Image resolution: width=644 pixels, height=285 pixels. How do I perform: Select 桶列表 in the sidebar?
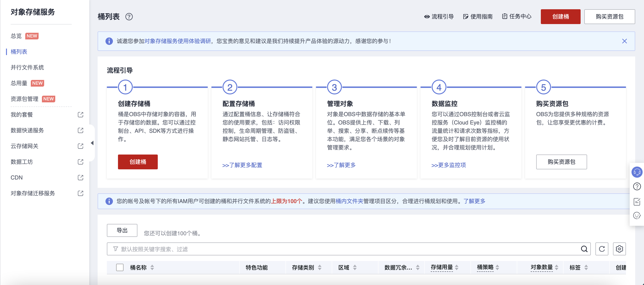19,52
